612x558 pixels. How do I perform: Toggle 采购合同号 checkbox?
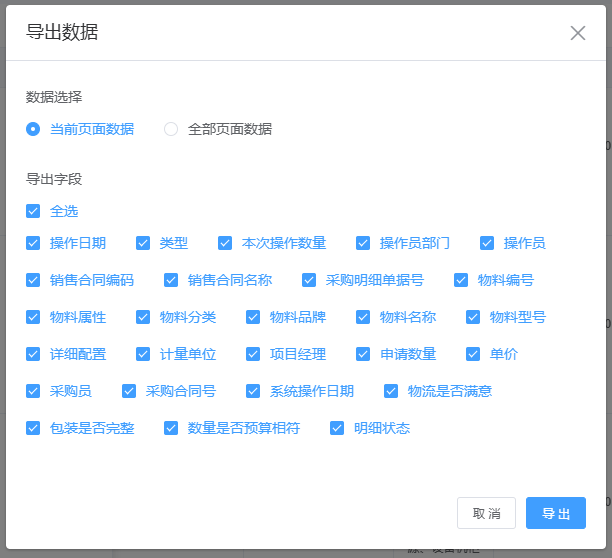pyautogui.click(x=129, y=391)
